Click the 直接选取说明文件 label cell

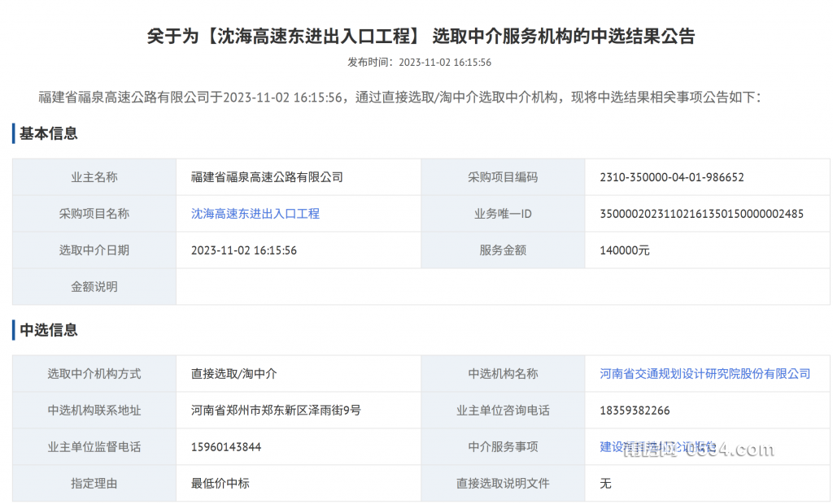[x=503, y=484]
